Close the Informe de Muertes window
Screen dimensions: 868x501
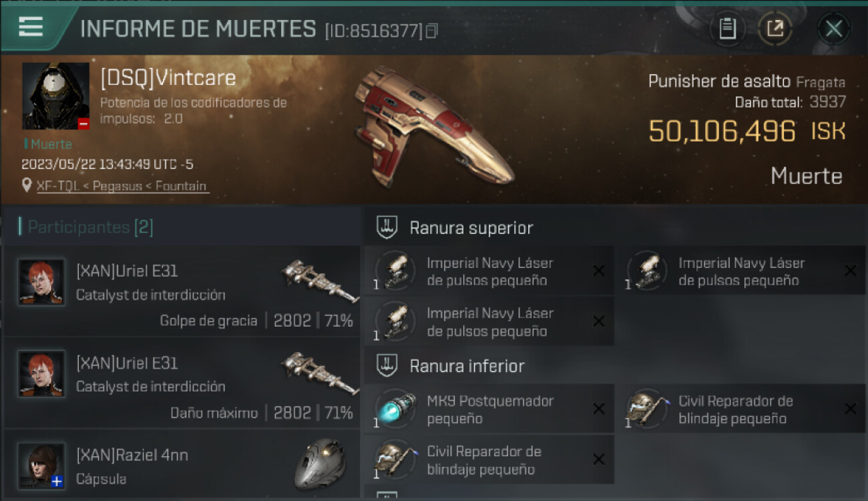[x=833, y=29]
